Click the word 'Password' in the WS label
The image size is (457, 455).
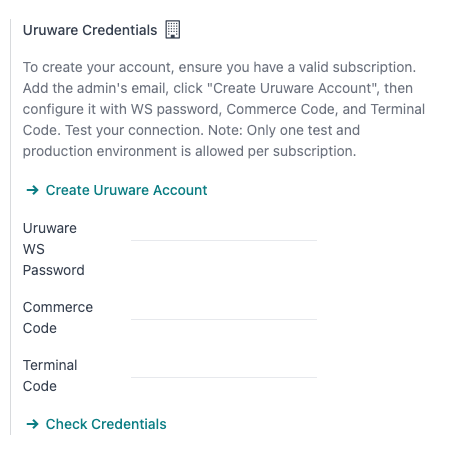pos(53,270)
